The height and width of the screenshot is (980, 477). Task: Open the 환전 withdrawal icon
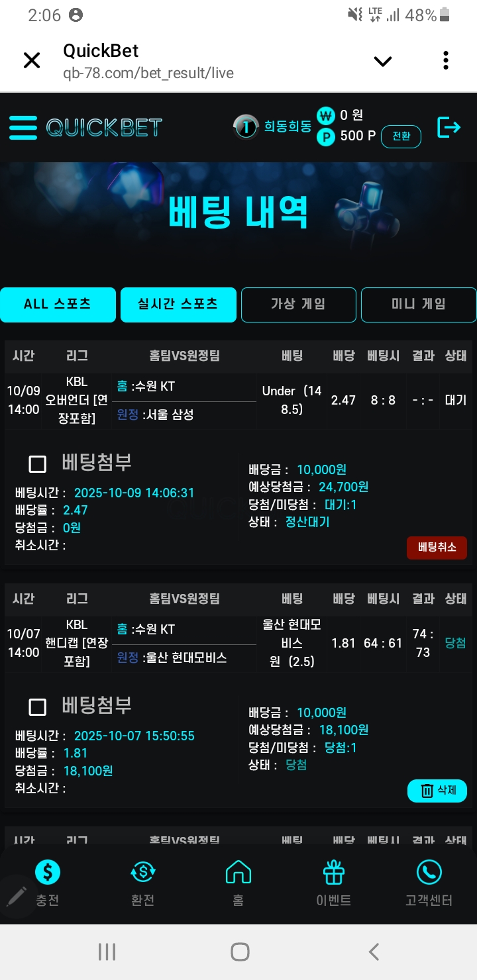pos(143,873)
